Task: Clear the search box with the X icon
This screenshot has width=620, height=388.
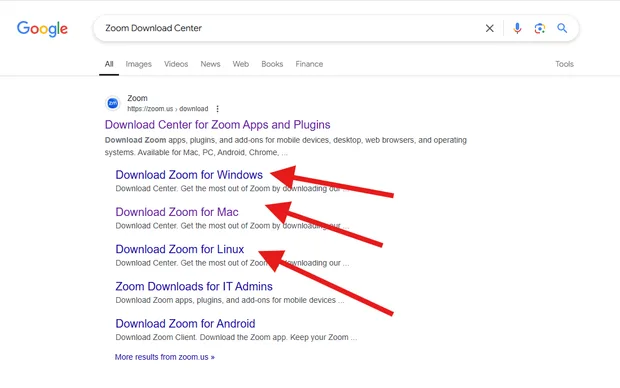Action: coord(490,28)
